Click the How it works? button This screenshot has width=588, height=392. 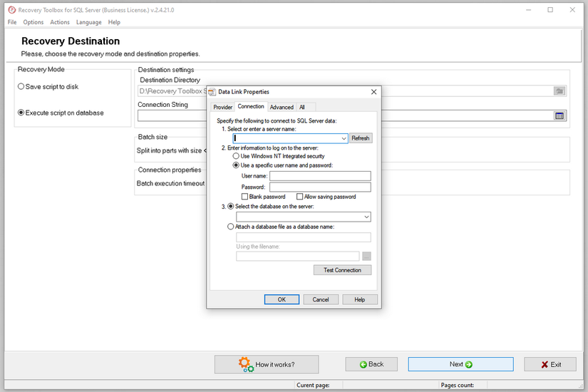[267, 364]
